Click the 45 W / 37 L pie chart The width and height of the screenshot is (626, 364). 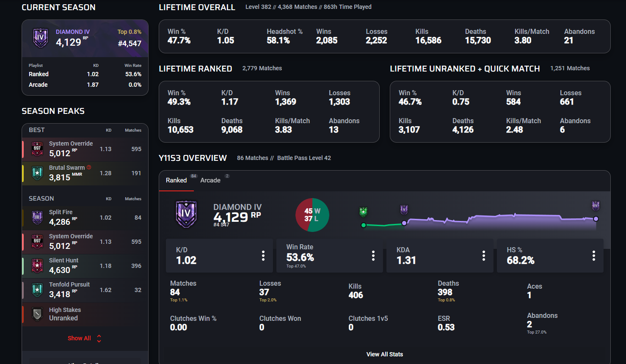coord(312,215)
